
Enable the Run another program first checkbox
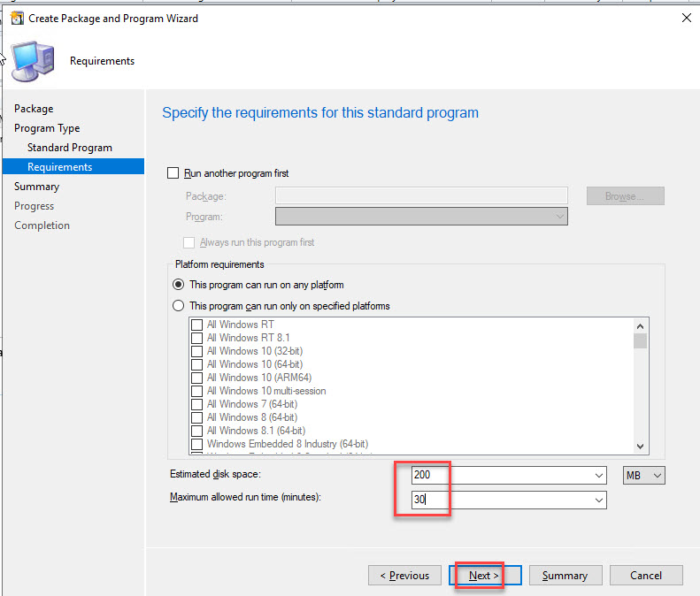pos(173,173)
